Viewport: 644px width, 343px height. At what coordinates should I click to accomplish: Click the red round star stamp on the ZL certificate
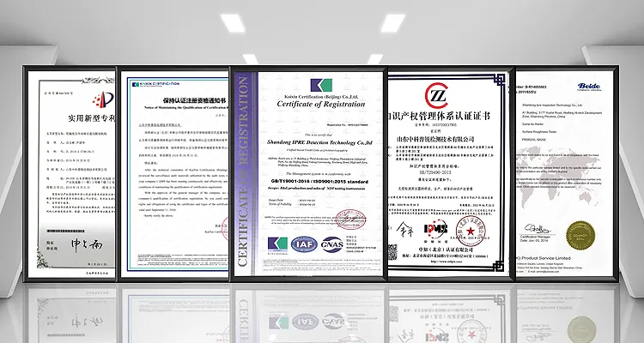click(x=471, y=231)
